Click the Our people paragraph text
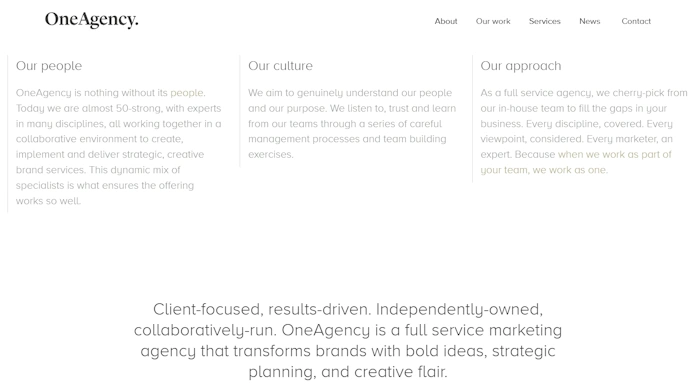 [118, 147]
